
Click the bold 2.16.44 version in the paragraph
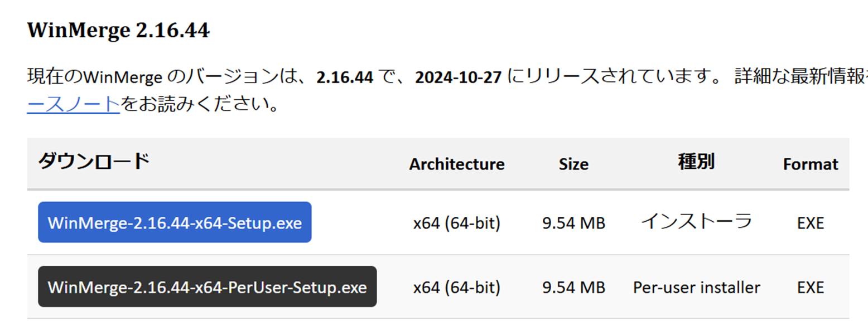click(344, 77)
